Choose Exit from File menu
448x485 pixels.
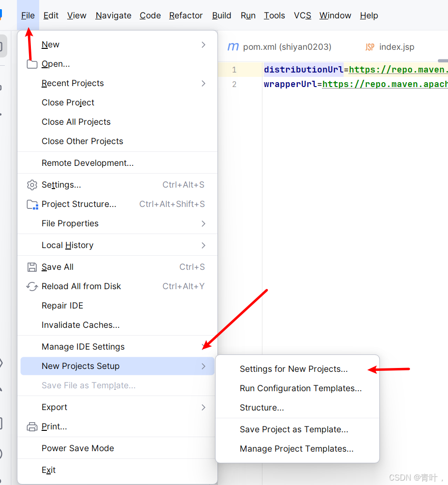click(117, 470)
